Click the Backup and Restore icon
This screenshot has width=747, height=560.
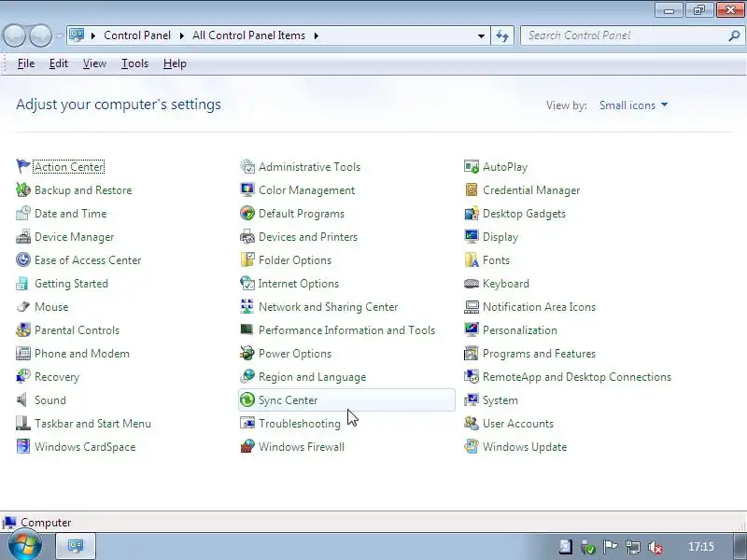[x=22, y=189]
